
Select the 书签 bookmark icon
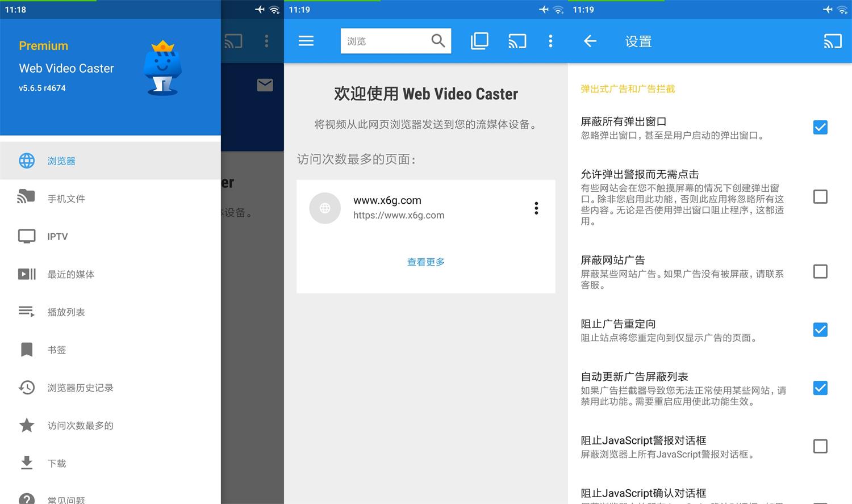point(27,350)
